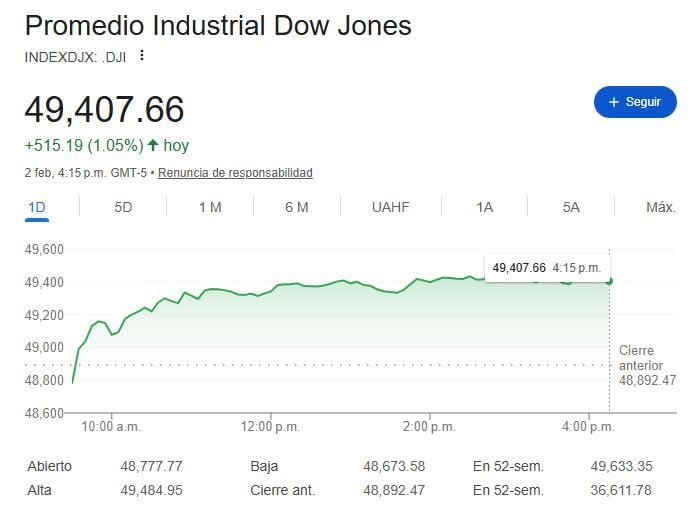Switch chart to the 5A range
This screenshot has width=693, height=520.
571,207
